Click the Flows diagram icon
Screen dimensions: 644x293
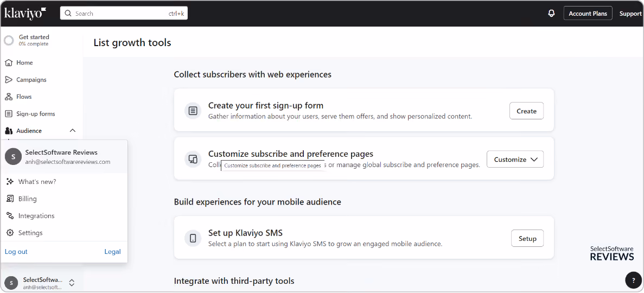pyautogui.click(x=9, y=97)
